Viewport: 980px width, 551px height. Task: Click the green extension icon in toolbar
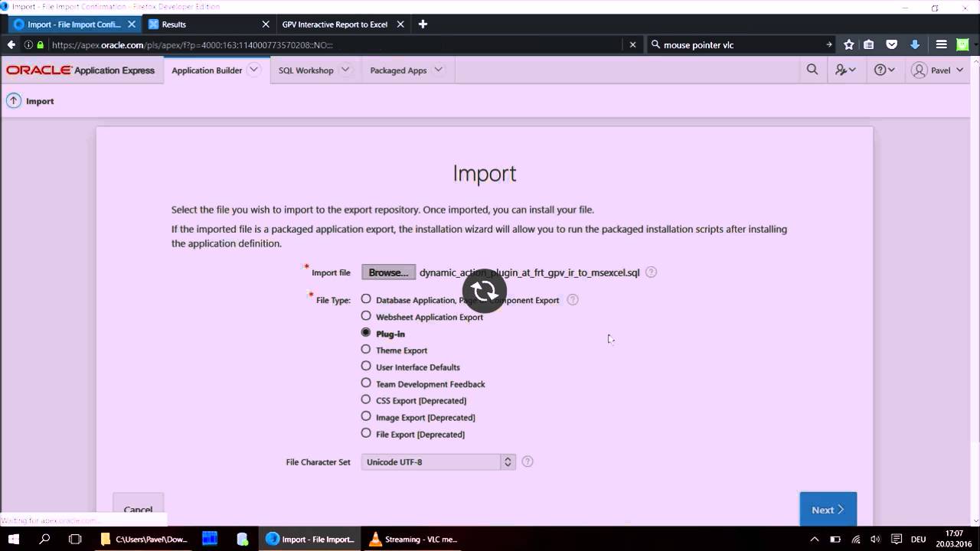[963, 44]
